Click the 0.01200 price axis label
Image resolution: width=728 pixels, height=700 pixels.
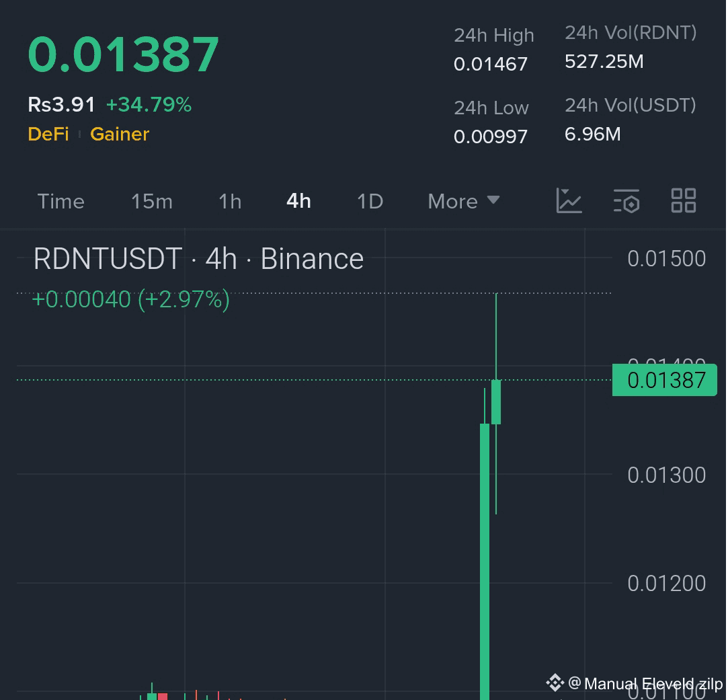point(667,584)
